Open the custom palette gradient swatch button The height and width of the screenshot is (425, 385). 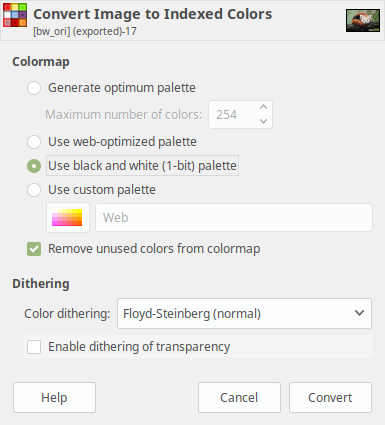pos(68,217)
